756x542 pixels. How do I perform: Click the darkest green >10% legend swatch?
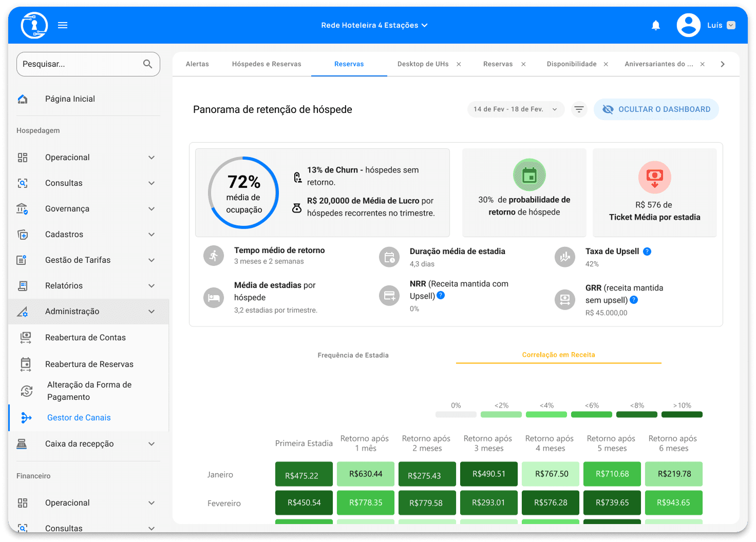pos(682,414)
